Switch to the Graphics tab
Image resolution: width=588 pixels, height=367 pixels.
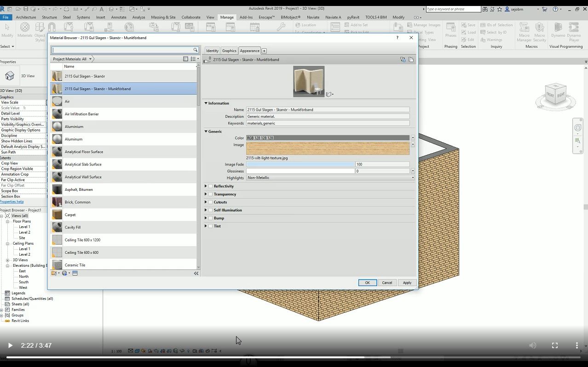229,51
